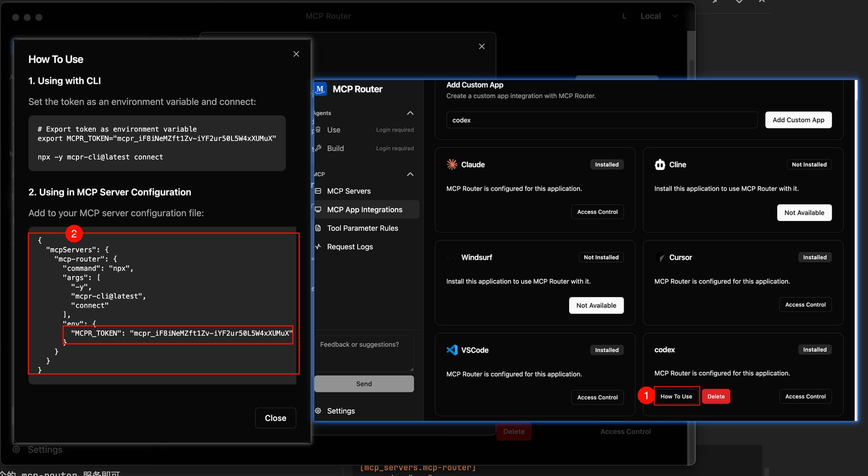
Task: Close the How To Use dialog via X
Action: (x=296, y=54)
